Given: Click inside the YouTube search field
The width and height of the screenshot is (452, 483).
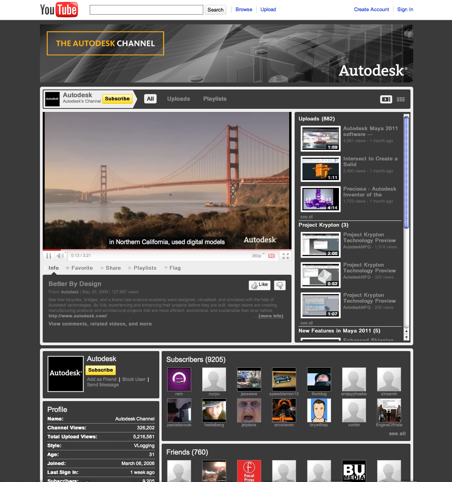Looking at the screenshot, I should pyautogui.click(x=146, y=10).
